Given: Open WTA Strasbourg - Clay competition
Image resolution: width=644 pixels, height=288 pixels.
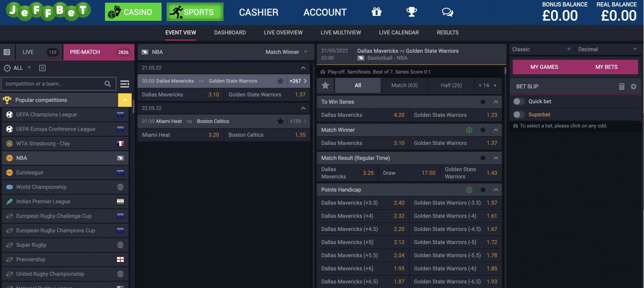Looking at the screenshot, I should click(65, 143).
